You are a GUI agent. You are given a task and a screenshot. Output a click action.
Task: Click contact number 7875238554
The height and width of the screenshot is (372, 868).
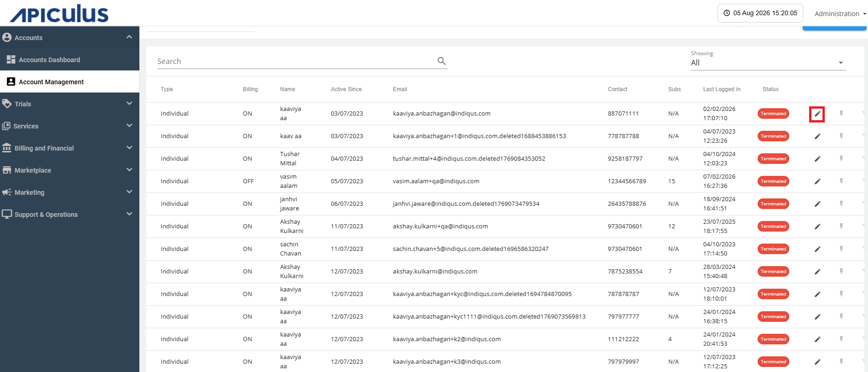tap(625, 272)
